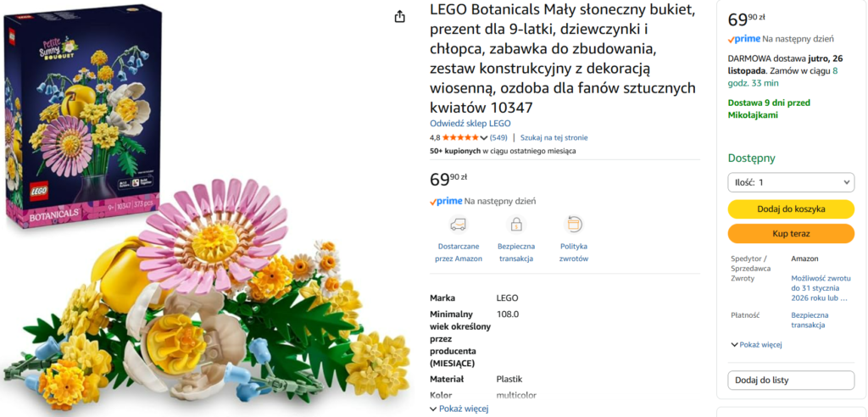Click the Dodaj do listy button
This screenshot has width=868, height=417.
[x=791, y=381]
